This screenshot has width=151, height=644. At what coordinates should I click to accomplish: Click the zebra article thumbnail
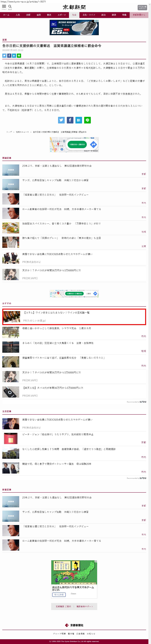(x=11, y=332)
